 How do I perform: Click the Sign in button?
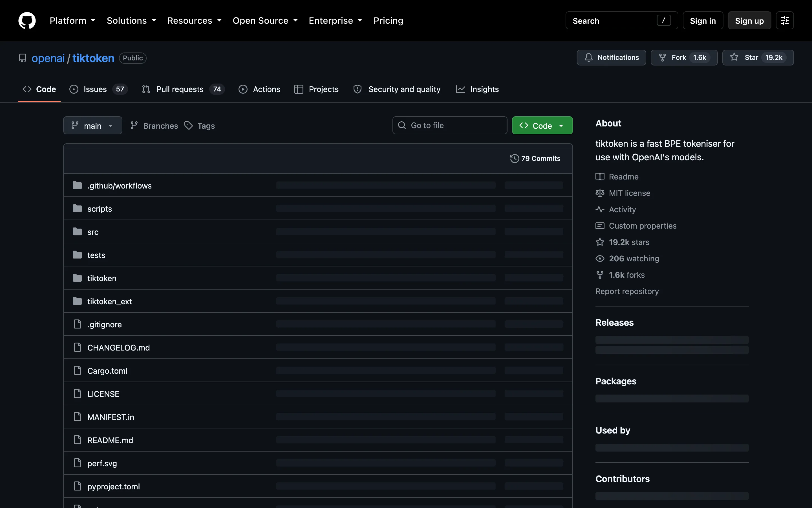click(703, 21)
